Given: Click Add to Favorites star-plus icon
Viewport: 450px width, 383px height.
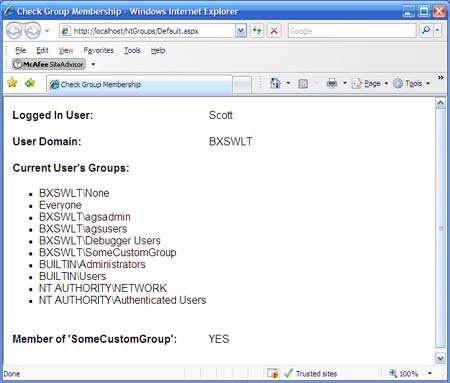Looking at the screenshot, I should coord(30,82).
